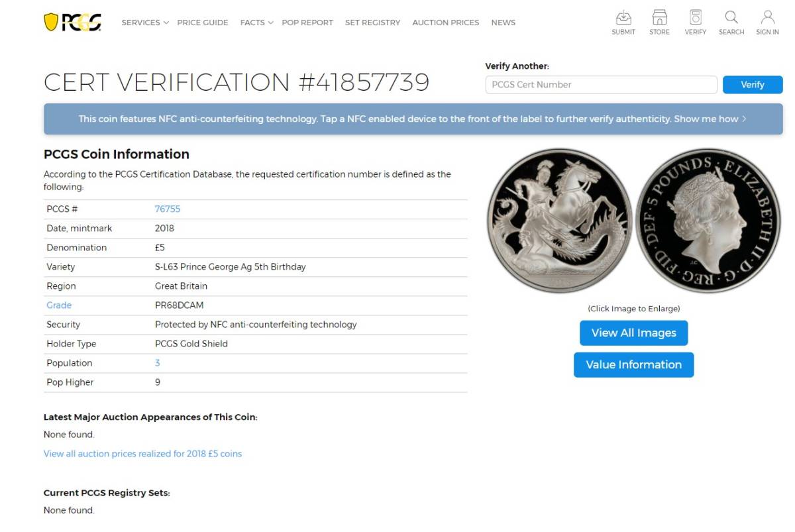Click the Show me how arrow
795x532 pixels.
pos(744,119)
